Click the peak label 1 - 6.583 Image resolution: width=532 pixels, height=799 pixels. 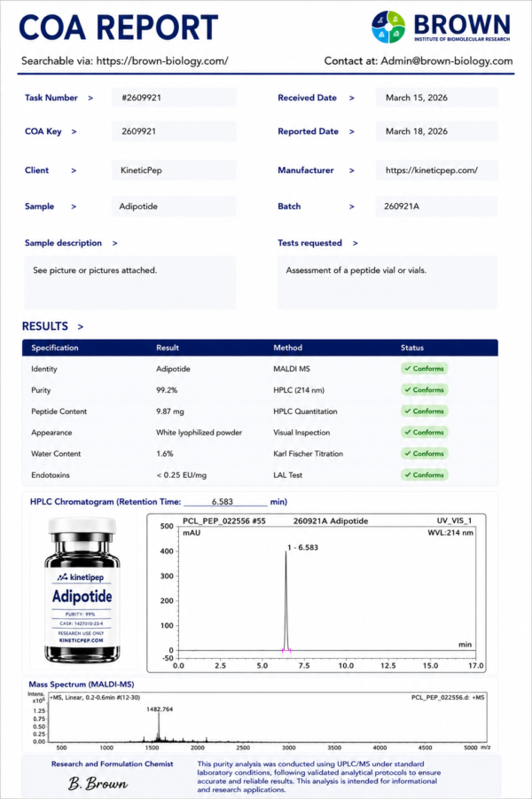pos(302,548)
